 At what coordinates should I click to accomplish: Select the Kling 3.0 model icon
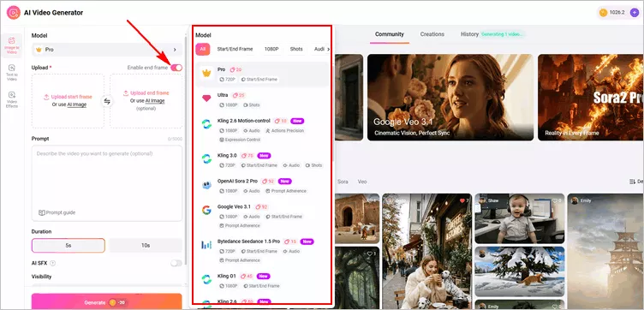[x=206, y=159]
